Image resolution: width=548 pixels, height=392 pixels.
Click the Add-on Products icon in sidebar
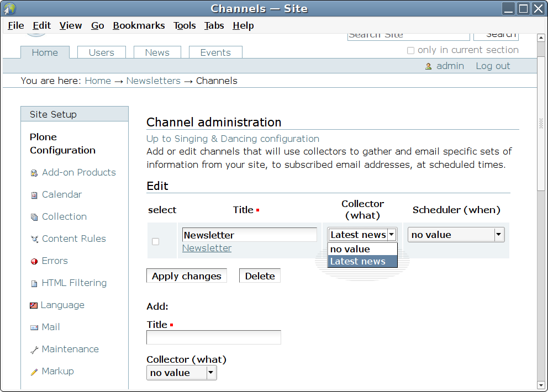(x=34, y=173)
